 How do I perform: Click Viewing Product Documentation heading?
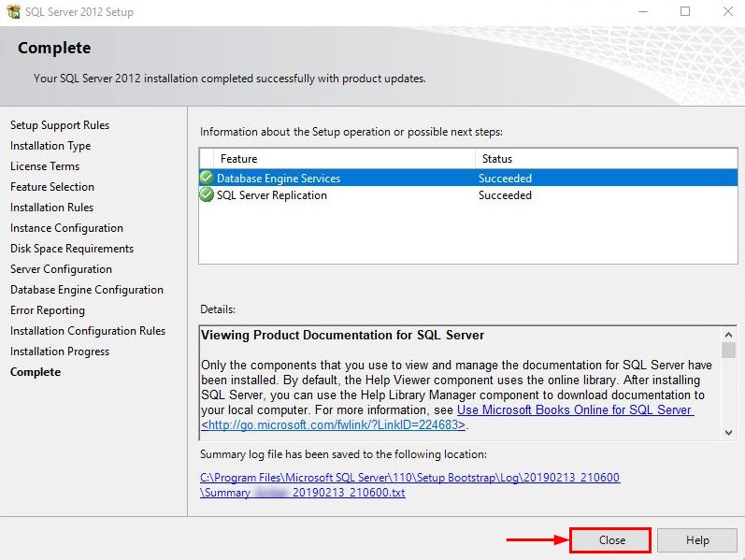pyautogui.click(x=342, y=335)
